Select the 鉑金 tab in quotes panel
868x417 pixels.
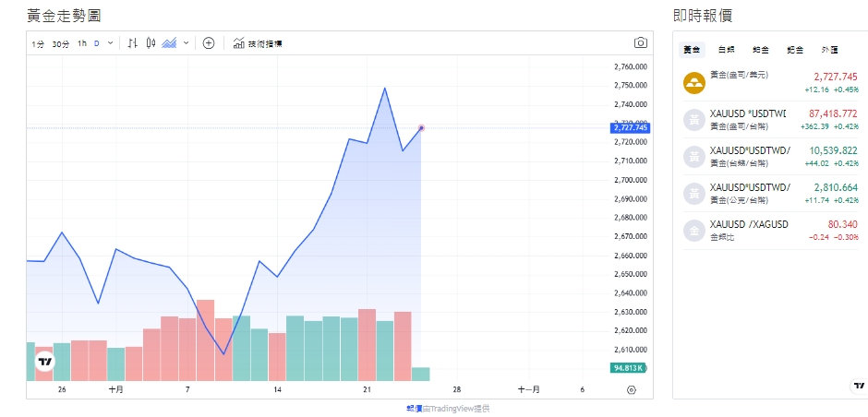pos(761,50)
